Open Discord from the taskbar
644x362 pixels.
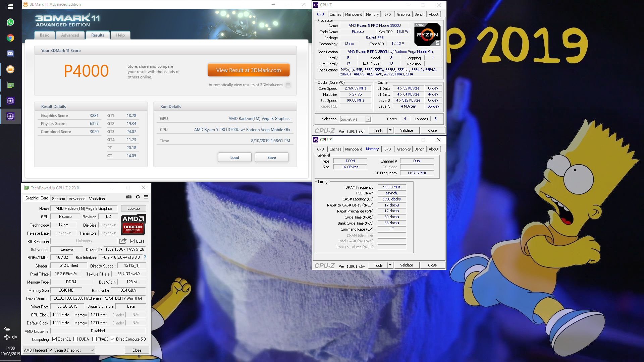coord(10,54)
